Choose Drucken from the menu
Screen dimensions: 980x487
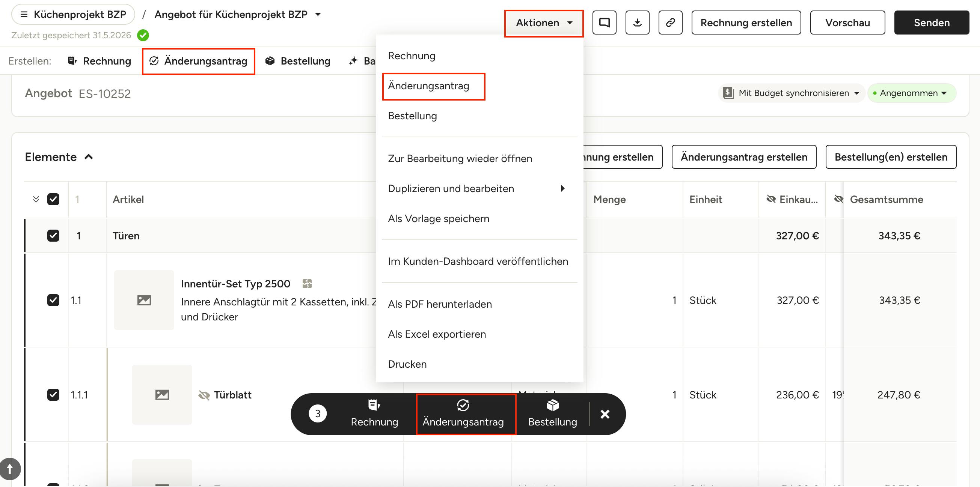point(479,364)
